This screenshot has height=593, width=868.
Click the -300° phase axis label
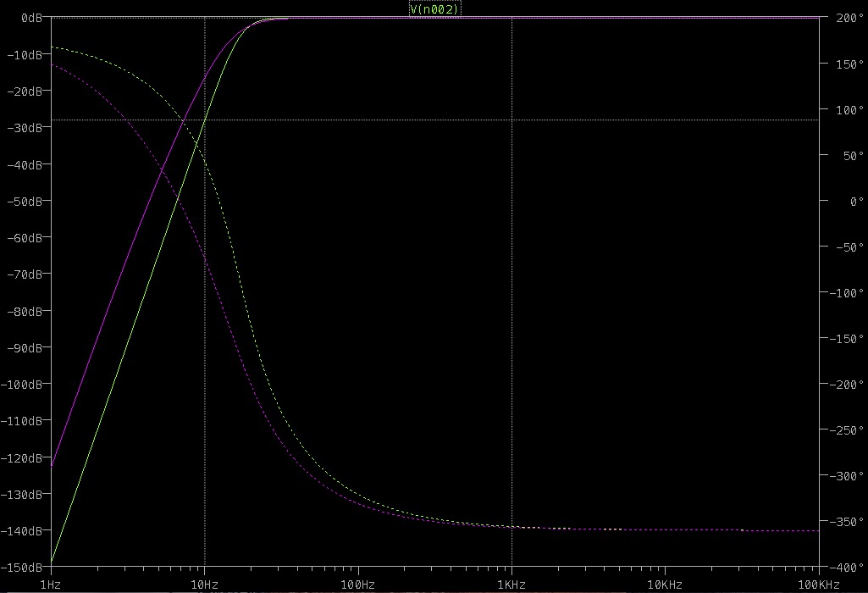pyautogui.click(x=847, y=476)
